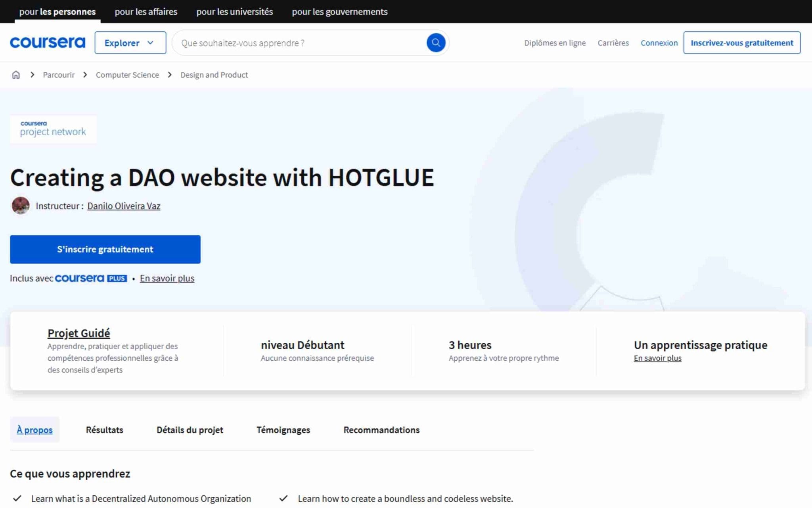Click the Inscrivez-vous gratuitement header button
The image size is (812, 508).
(x=741, y=43)
